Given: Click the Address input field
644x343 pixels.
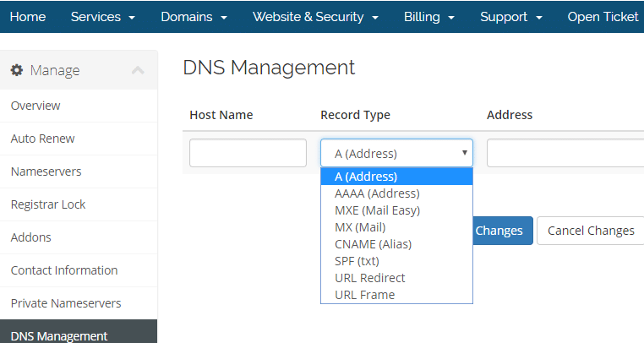Looking at the screenshot, I should [x=565, y=153].
